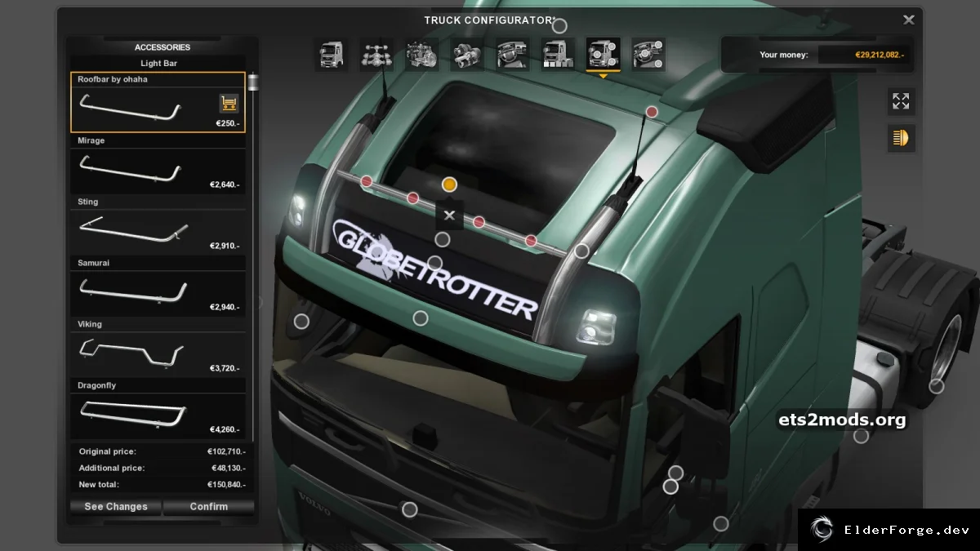Pick the rightmost red slot on light bar

[531, 240]
